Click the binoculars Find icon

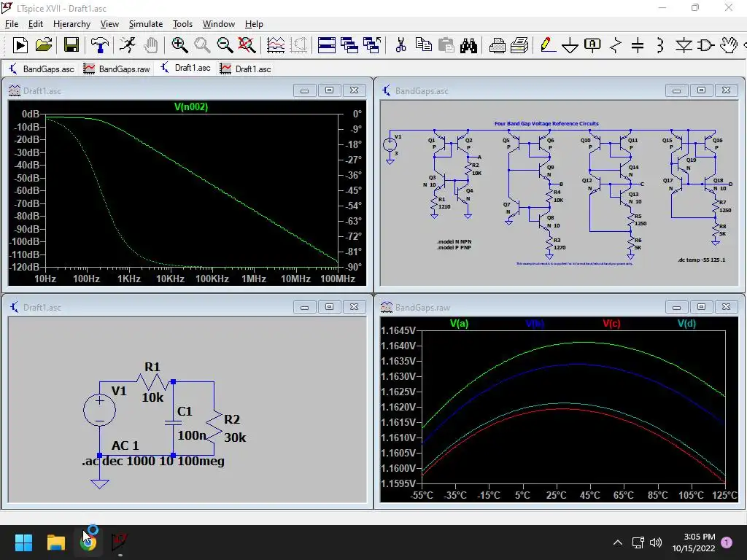point(468,45)
